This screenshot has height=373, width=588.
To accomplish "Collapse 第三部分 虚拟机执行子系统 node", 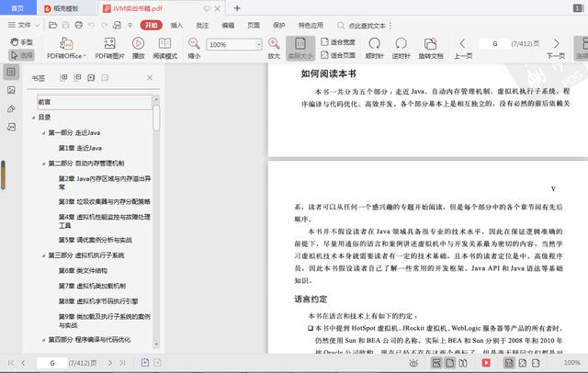I will [43, 255].
